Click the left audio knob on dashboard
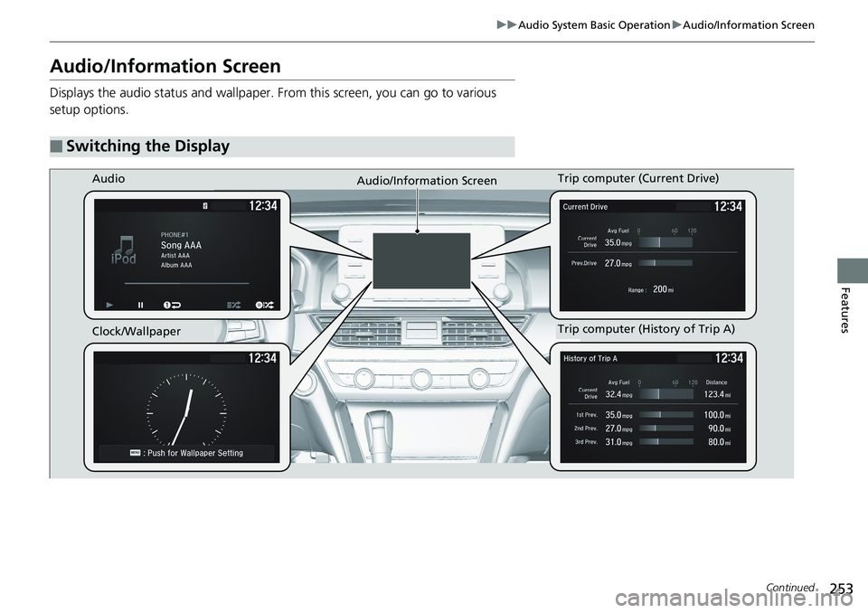The width and height of the screenshot is (868, 613). 342,291
